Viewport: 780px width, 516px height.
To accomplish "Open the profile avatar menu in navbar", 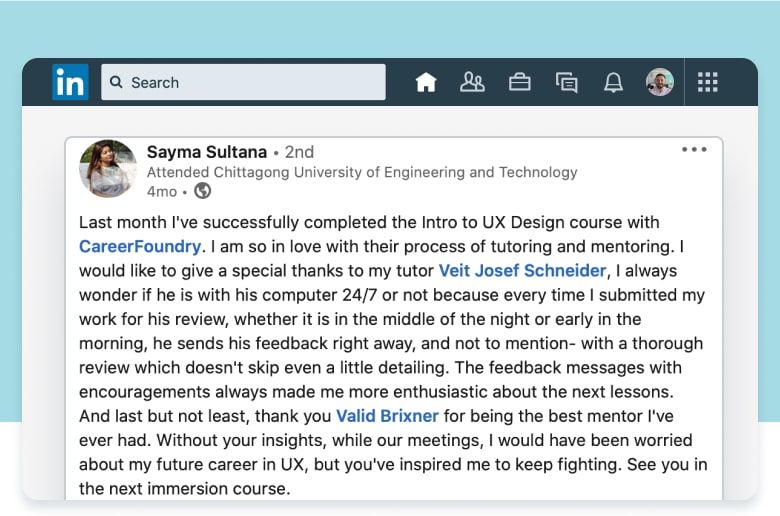I will [x=659, y=82].
